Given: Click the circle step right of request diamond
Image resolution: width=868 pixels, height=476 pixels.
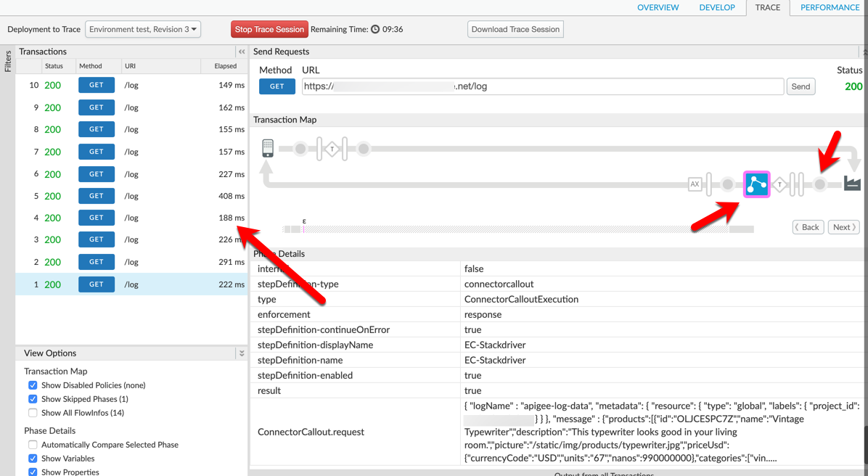Looking at the screenshot, I should point(364,148).
